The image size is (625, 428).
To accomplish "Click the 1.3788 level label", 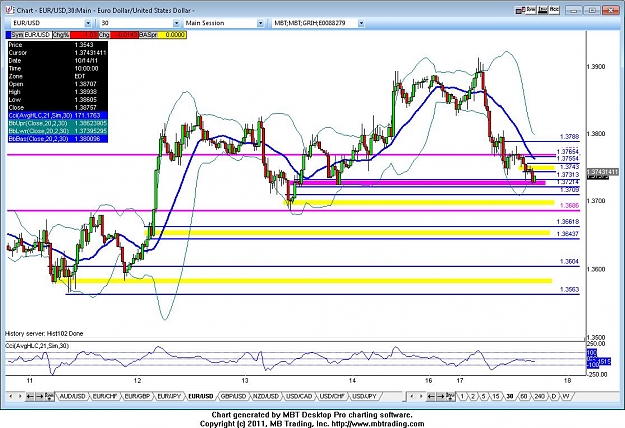I will click(570, 137).
